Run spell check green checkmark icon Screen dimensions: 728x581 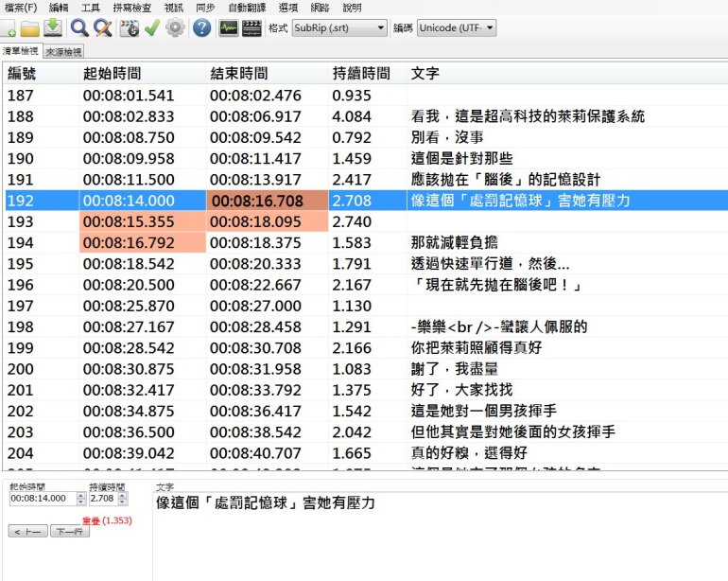pos(152,27)
